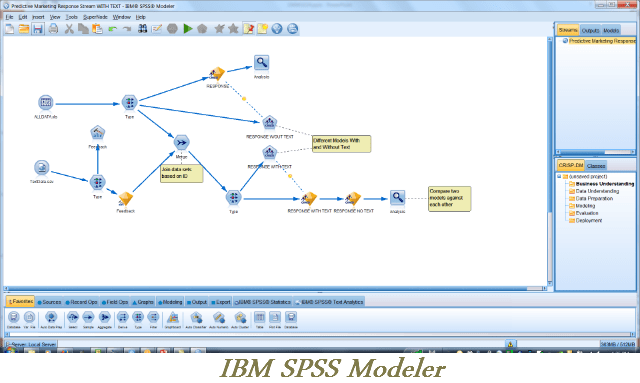Select the RESPONSE NO TEXT gold nugget

point(353,199)
